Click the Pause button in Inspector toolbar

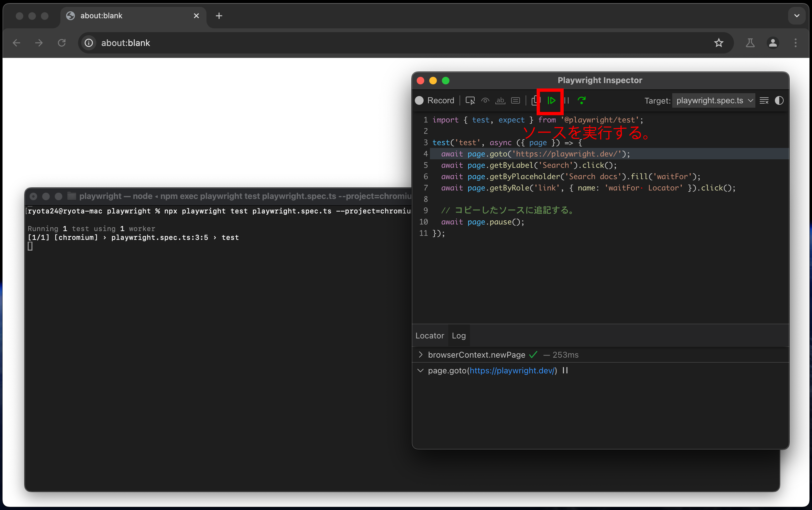[x=567, y=100]
